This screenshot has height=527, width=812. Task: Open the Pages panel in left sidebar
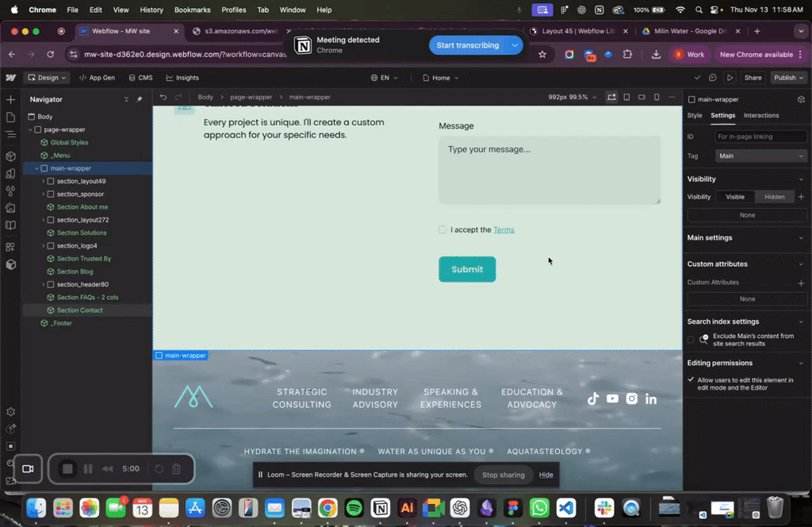click(10, 117)
